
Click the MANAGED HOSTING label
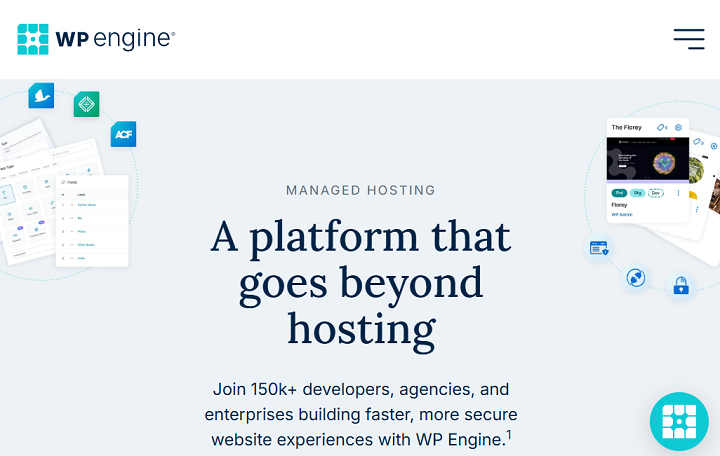point(360,190)
